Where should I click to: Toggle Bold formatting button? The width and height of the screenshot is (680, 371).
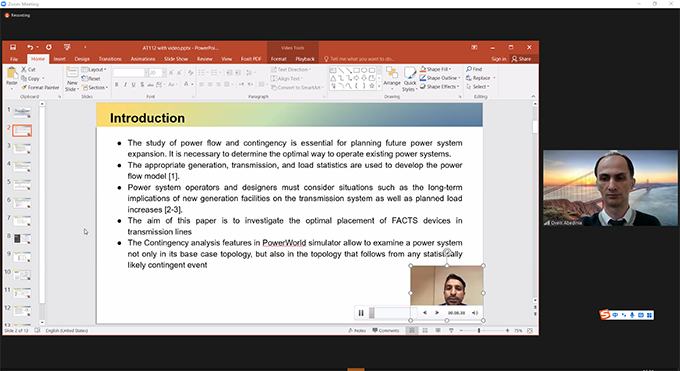click(x=116, y=85)
